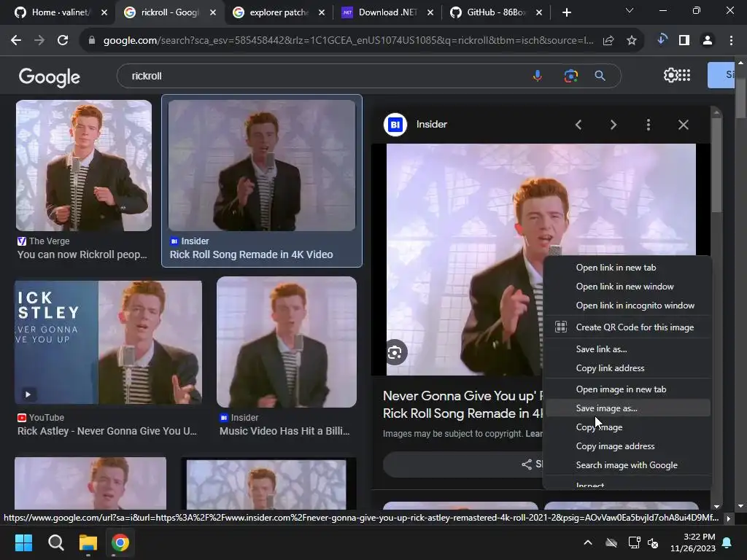Image resolution: width=747 pixels, height=560 pixels.
Task: Go back to the previous page
Action: tap(16, 41)
